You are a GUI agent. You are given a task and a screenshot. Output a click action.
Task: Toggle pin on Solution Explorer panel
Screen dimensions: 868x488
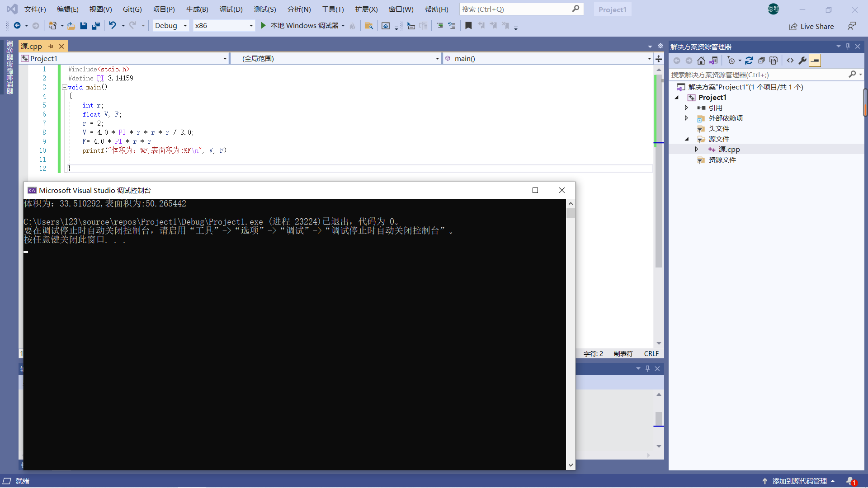[848, 47]
